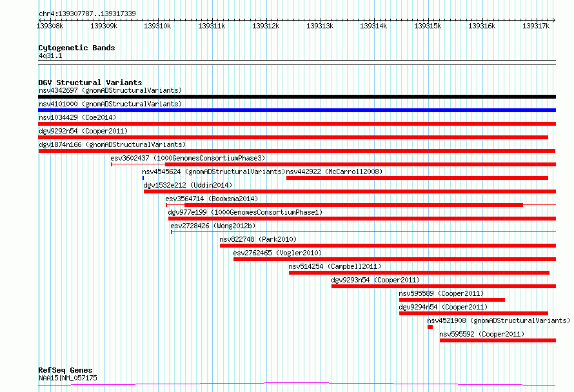574x392 pixels.
Task: Open the nsv822748 (Park2010) label
Action: click(x=258, y=239)
